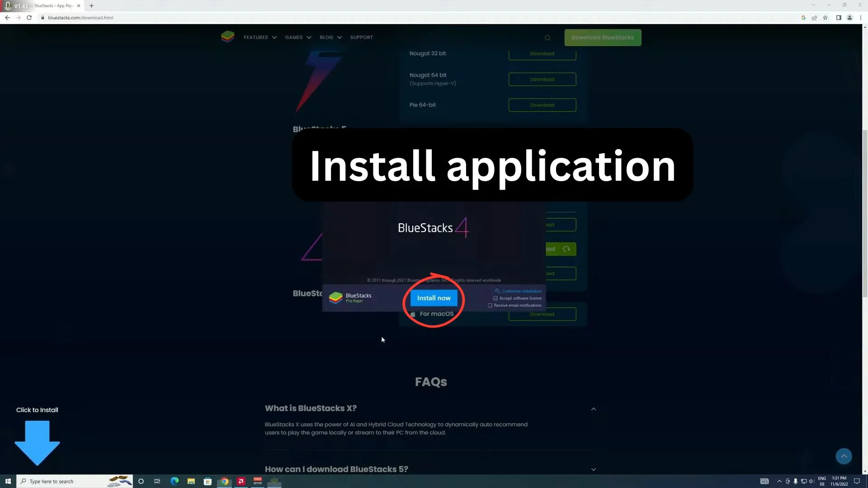Bookmark this page with the star icon

pyautogui.click(x=826, y=18)
